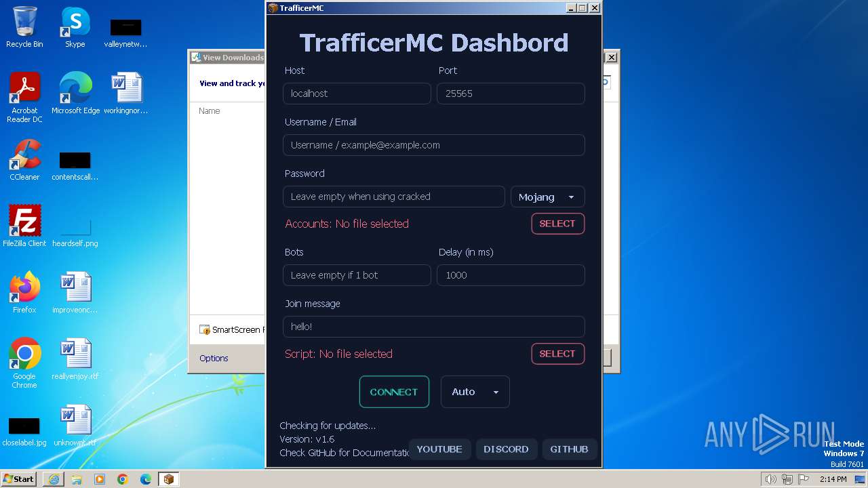Click 'Script: No file selected' text
The height and width of the screenshot is (488, 868).
click(x=338, y=354)
